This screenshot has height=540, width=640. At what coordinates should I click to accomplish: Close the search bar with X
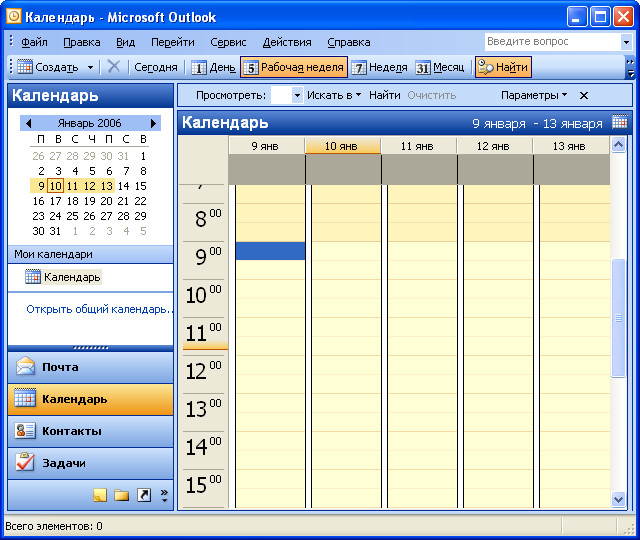coord(584,96)
